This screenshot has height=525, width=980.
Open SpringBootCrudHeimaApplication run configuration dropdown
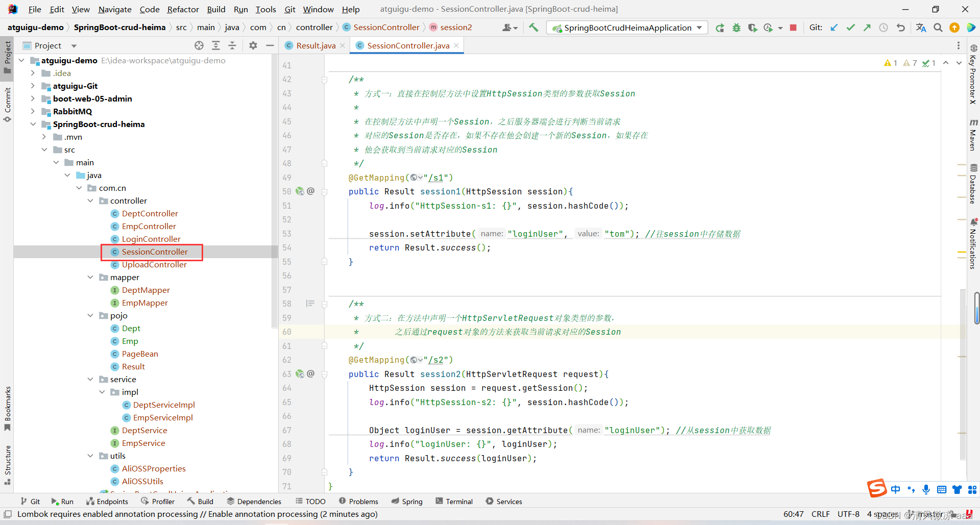[627, 28]
